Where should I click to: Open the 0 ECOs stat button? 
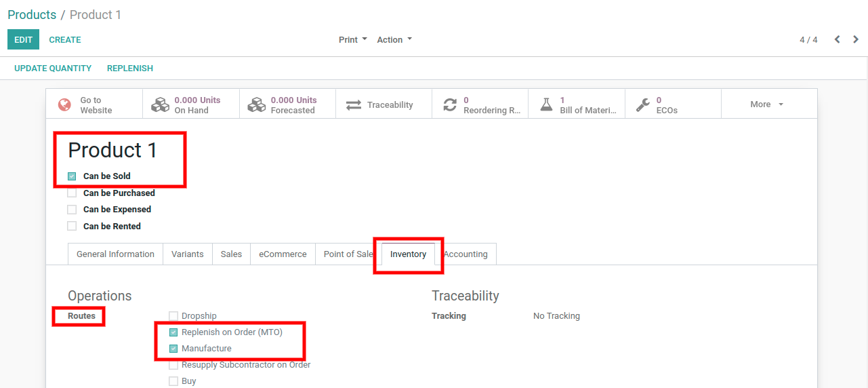672,104
